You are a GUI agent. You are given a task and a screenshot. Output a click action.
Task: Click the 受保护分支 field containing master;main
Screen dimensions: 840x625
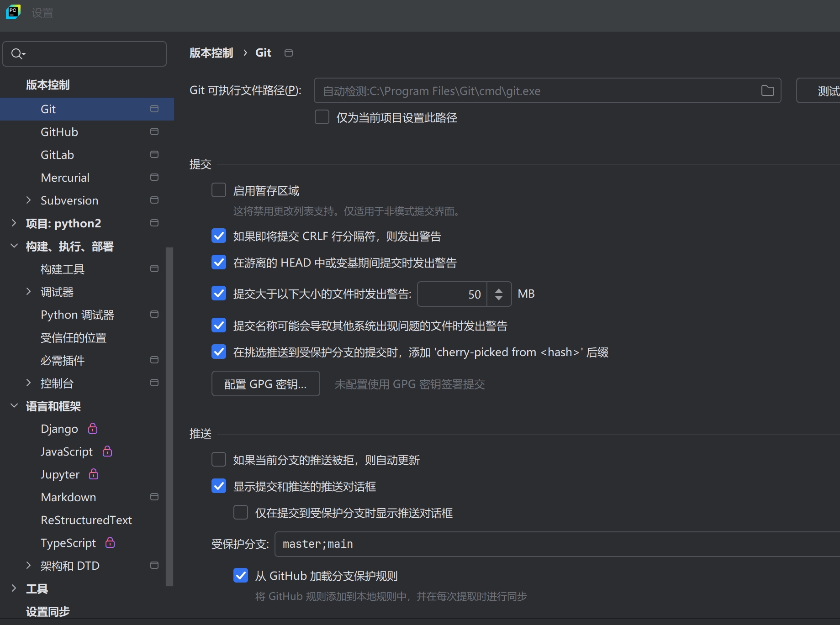pos(557,544)
